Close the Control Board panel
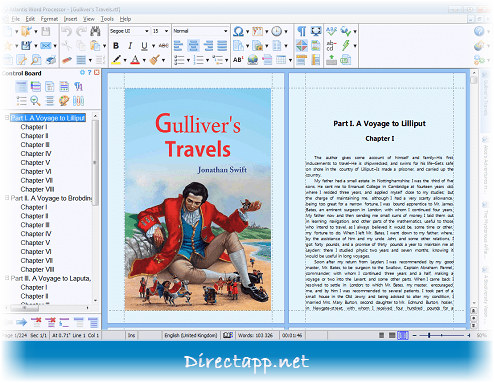 pyautogui.click(x=97, y=73)
